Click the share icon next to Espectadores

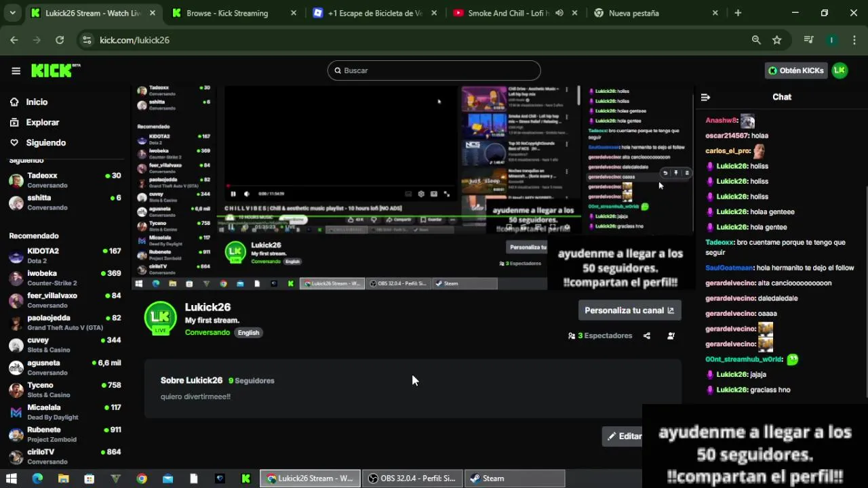[x=647, y=335]
